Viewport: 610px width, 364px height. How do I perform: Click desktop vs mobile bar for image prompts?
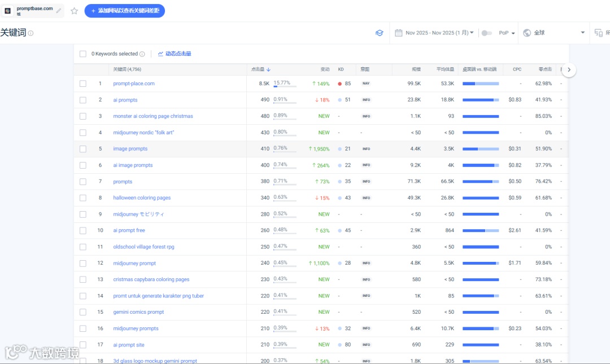481,149
